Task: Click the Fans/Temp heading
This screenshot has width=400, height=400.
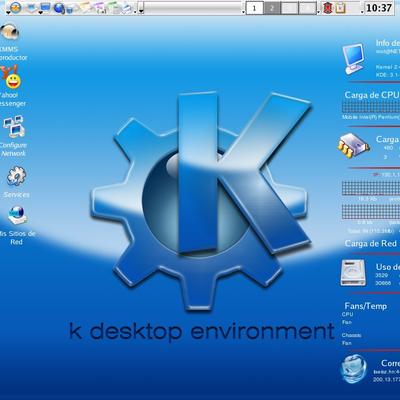Action: pos(366,306)
